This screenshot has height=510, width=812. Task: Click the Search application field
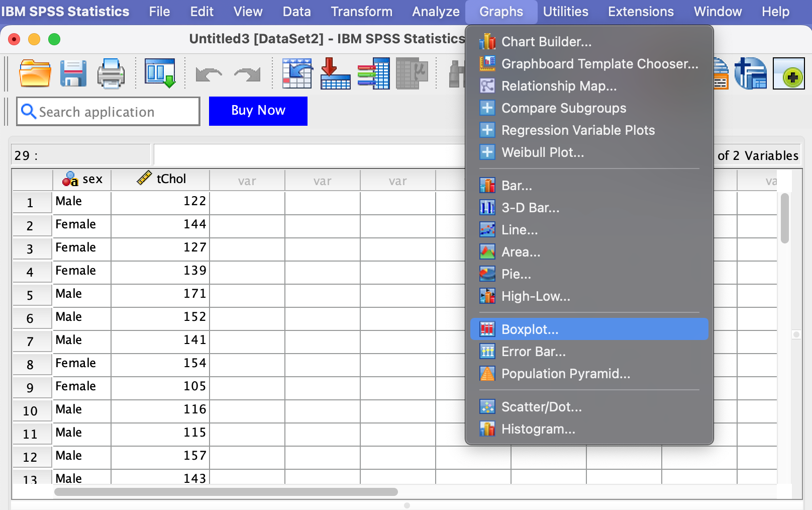[109, 112]
